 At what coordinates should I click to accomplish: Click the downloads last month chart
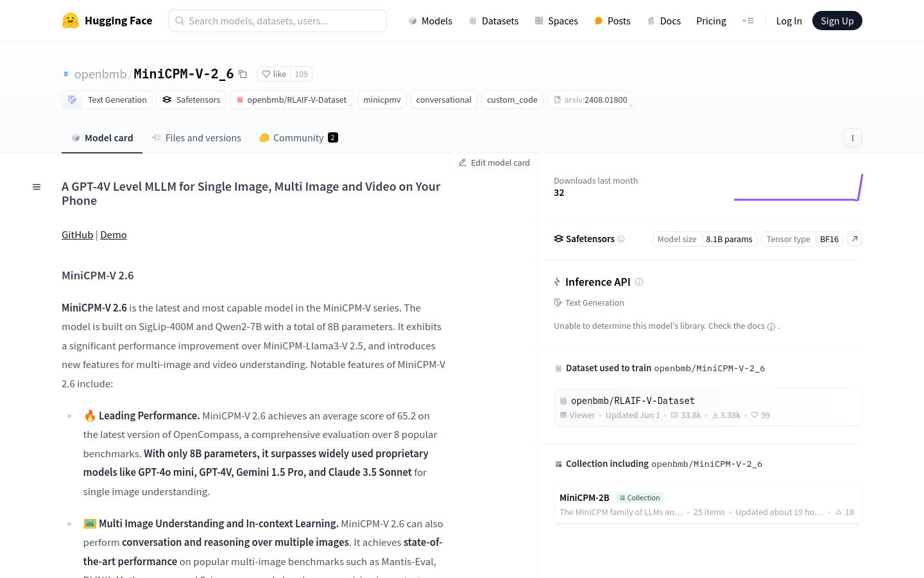point(798,187)
